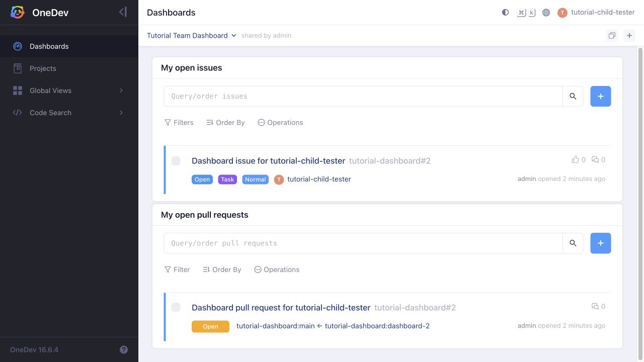Toggle dark mode with the half-circle icon
The image size is (644, 362).
point(505,13)
